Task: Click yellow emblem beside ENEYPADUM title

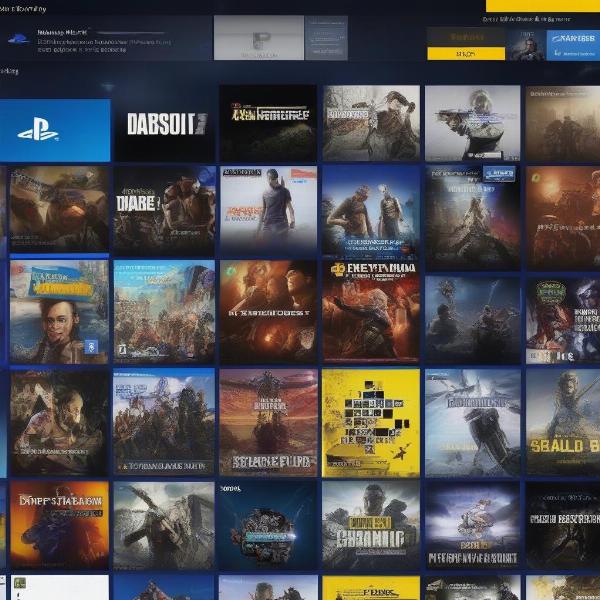Action: click(338, 269)
